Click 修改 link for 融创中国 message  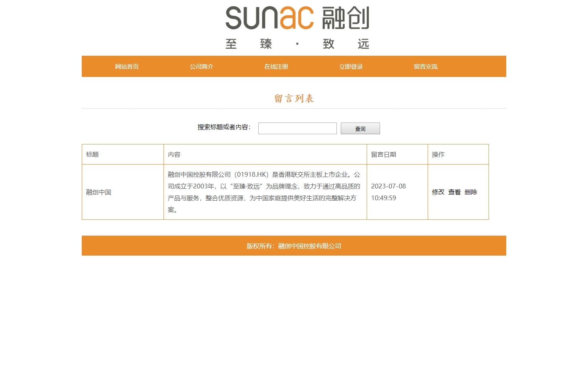click(438, 192)
